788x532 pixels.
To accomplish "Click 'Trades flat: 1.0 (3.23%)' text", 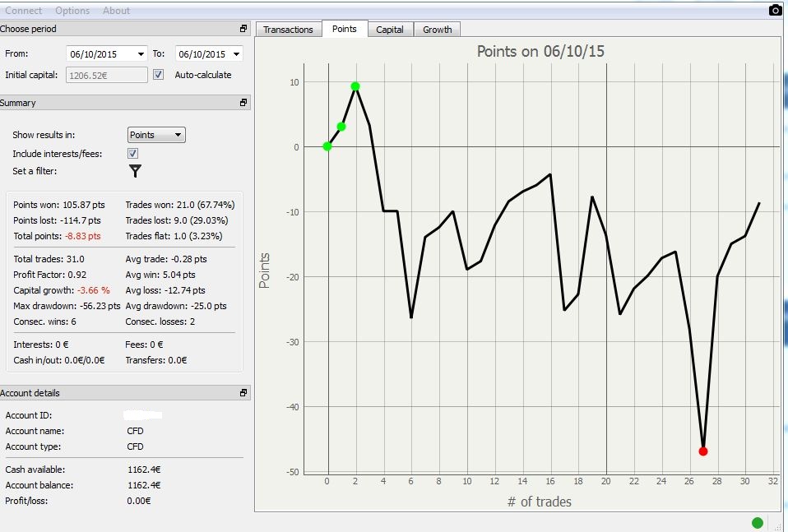I will coord(174,236).
